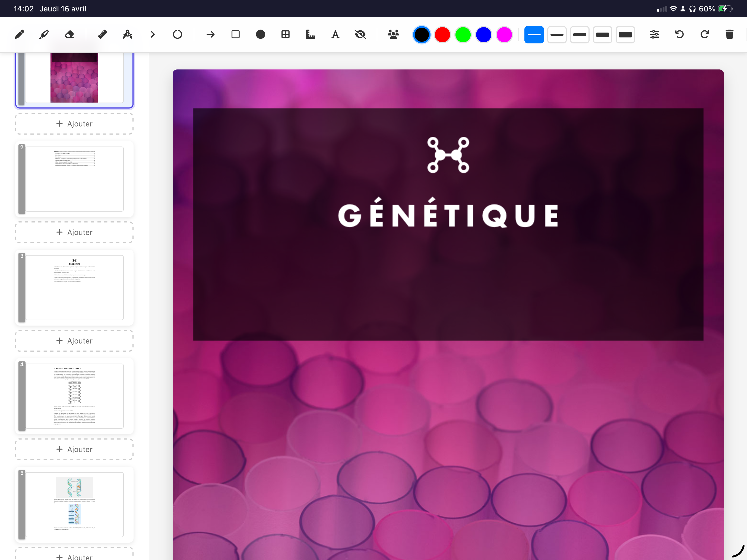Select the fourth stroke width

pyautogui.click(x=603, y=35)
